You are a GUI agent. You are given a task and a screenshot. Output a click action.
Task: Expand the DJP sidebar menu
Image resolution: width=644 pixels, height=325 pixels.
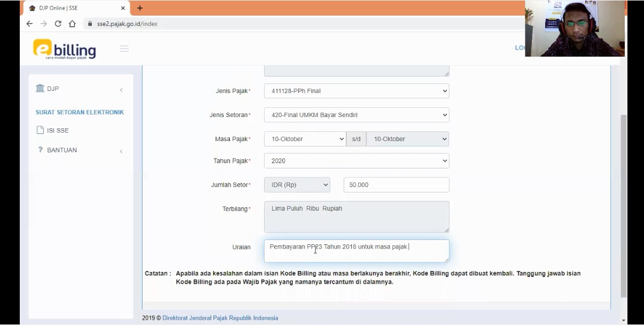pyautogui.click(x=121, y=89)
